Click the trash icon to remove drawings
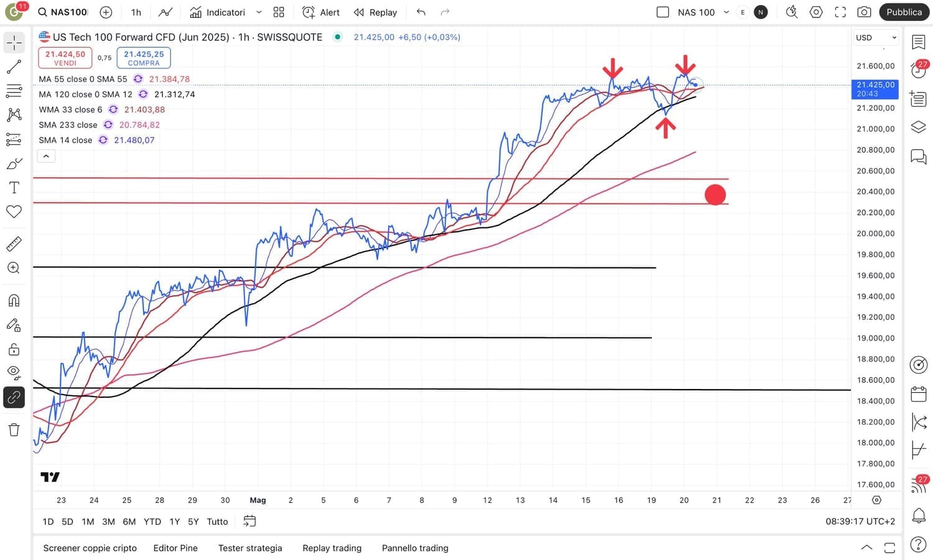 click(14, 429)
